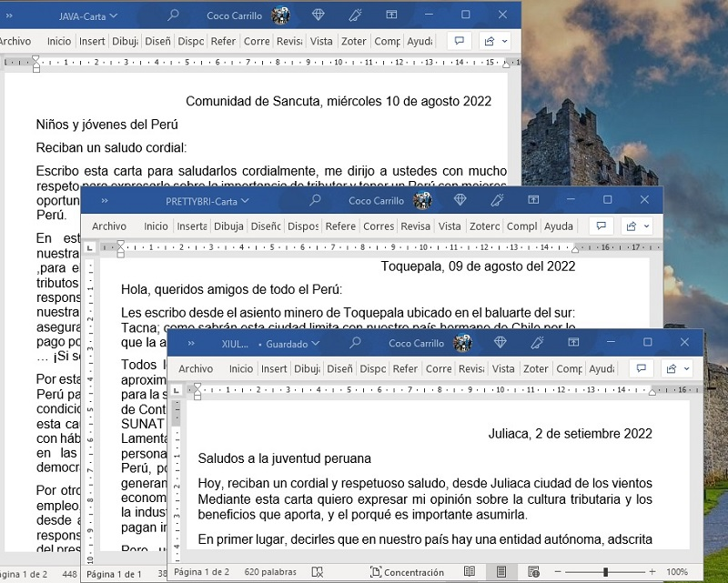Select Vista tab in PRETTYBRI-Carta window
Image resolution: width=728 pixels, height=583 pixels.
point(450,226)
